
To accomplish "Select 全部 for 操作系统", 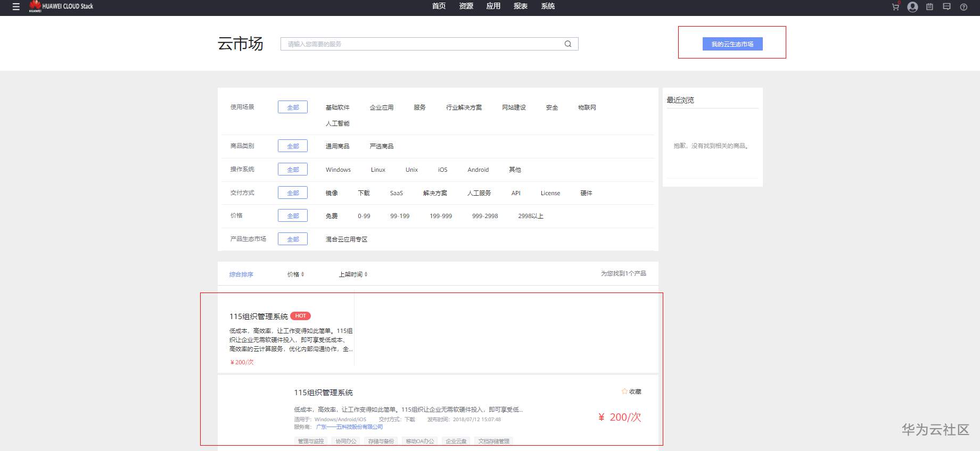I will 293,170.
